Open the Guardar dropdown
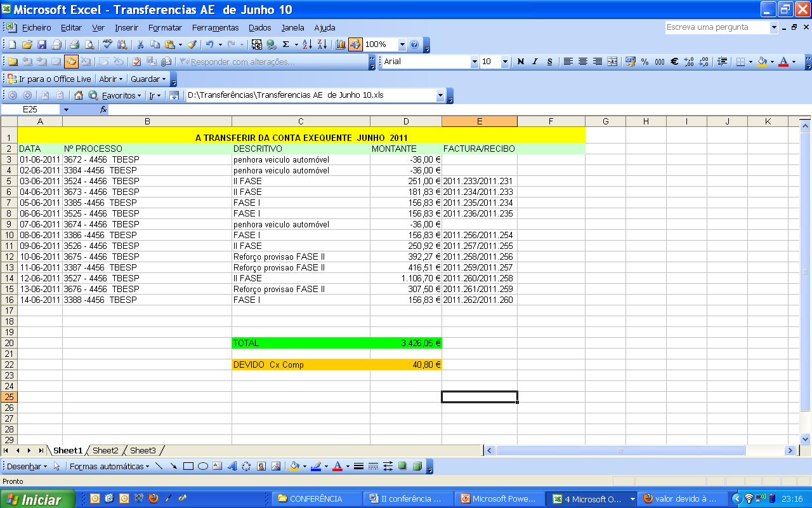 point(148,79)
